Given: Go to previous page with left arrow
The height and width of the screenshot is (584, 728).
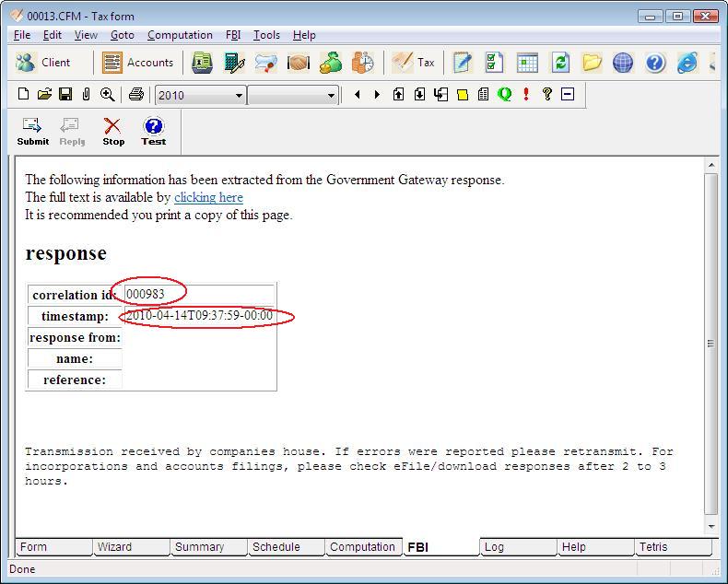Looking at the screenshot, I should [357, 95].
